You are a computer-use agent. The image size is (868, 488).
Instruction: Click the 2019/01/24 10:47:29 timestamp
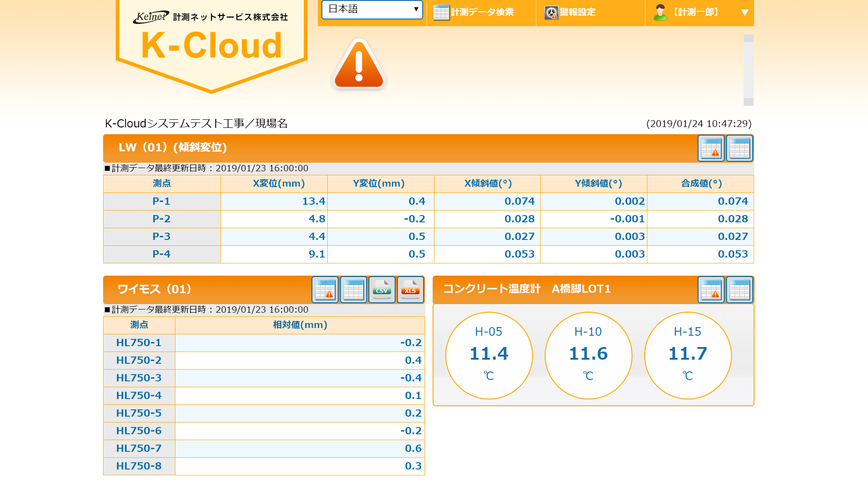click(x=699, y=124)
